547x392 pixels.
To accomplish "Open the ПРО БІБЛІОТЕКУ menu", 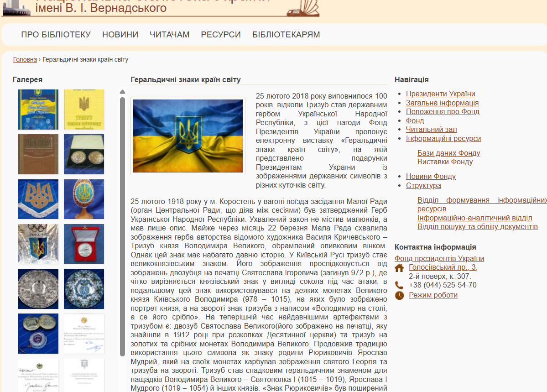I will (56, 35).
